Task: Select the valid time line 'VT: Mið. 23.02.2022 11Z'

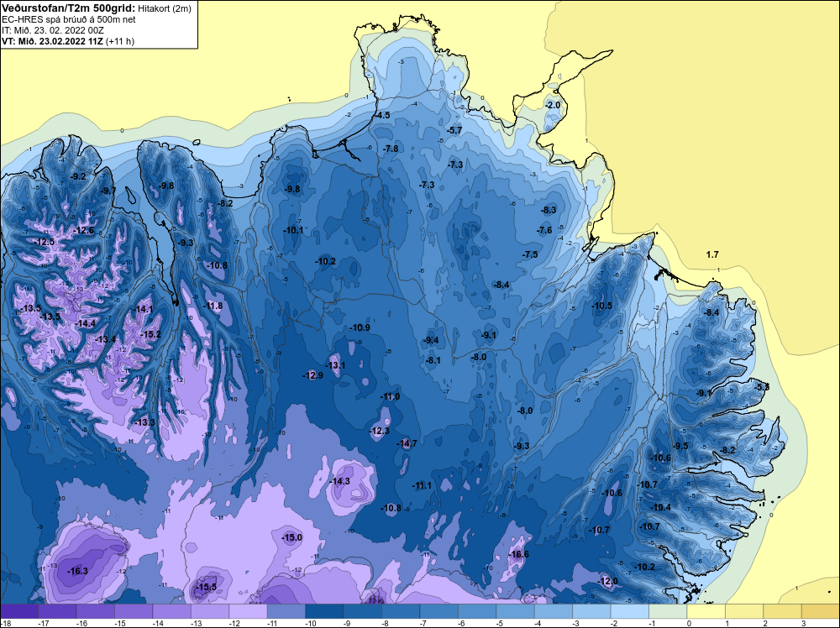Action: point(53,41)
